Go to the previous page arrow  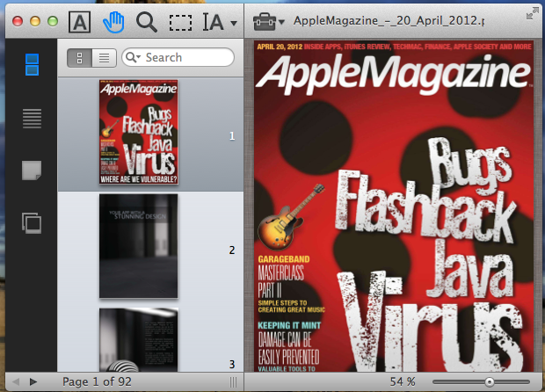tap(16, 382)
